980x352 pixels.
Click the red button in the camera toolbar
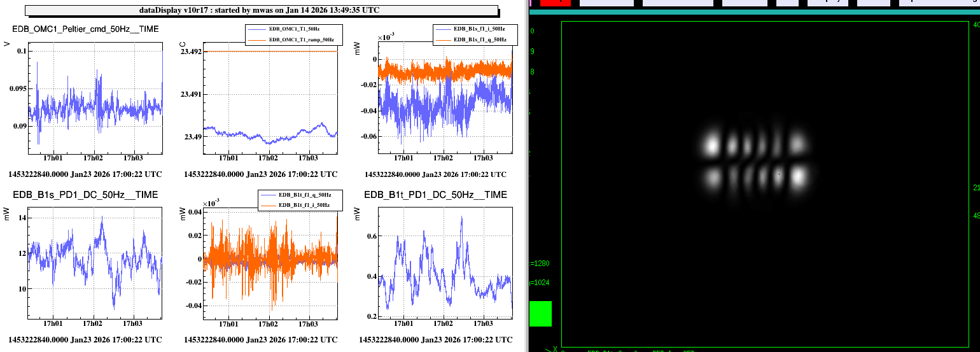(555, 3)
